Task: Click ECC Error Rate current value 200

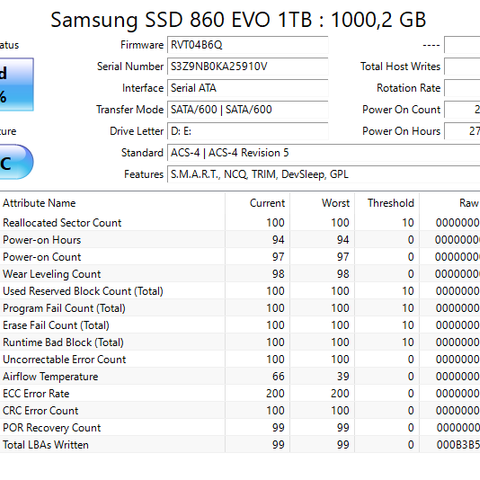Action: 275,393
